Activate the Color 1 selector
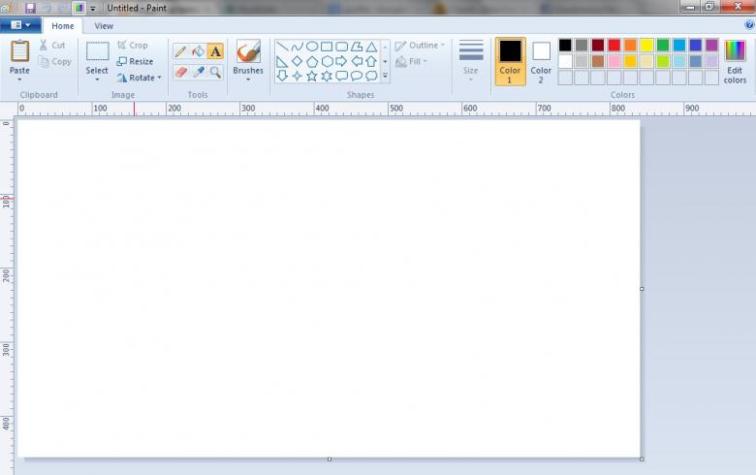Screen dimensions: 756x475 coord(510,60)
